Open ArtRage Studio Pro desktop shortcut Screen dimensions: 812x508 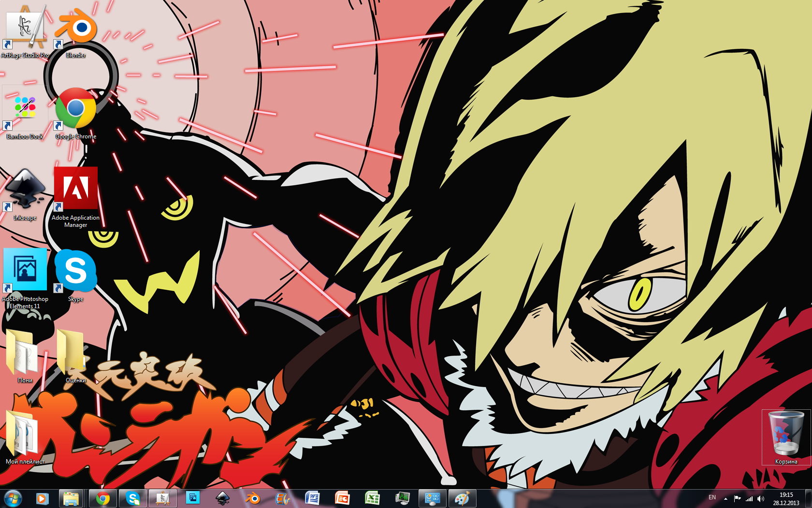point(25,31)
